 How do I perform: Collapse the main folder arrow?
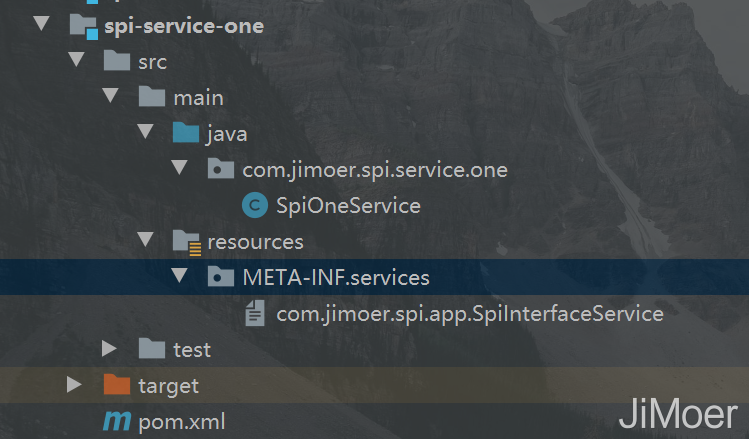click(110, 97)
